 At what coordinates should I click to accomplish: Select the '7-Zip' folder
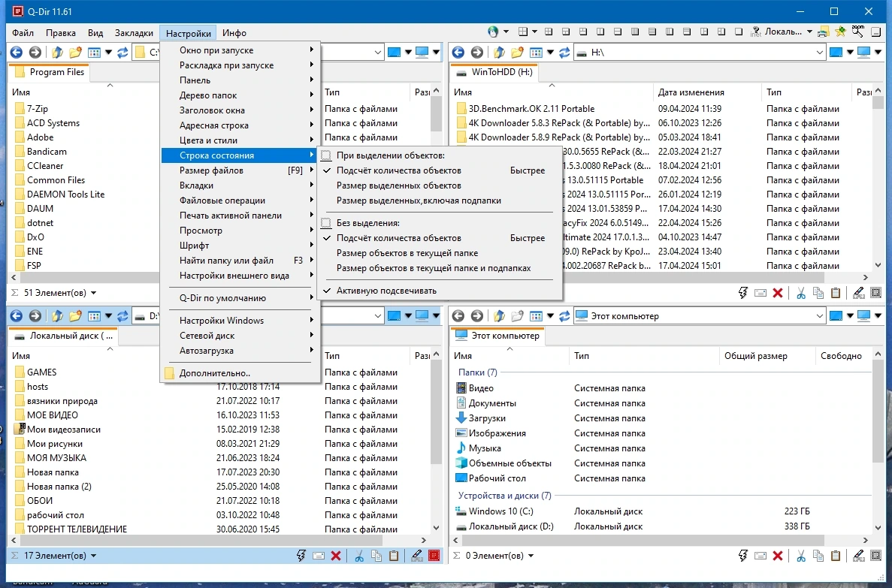(x=37, y=109)
